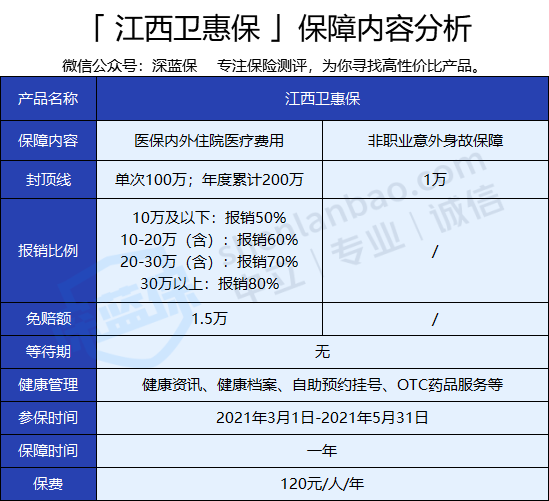Click the 1.5万 deductible cell

coord(209,319)
